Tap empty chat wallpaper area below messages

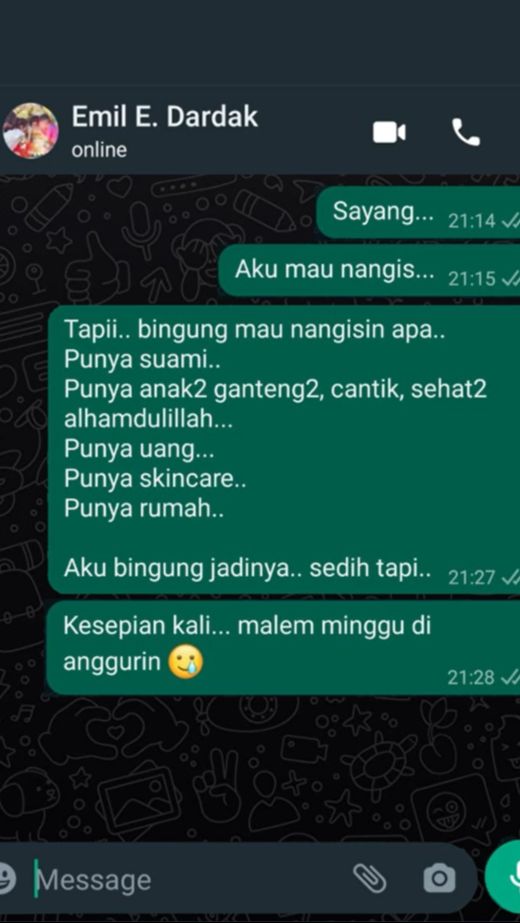click(259, 765)
